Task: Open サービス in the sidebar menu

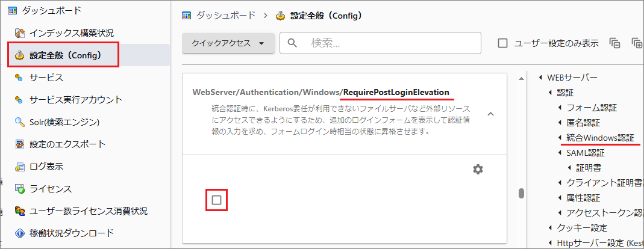Action: (46, 78)
